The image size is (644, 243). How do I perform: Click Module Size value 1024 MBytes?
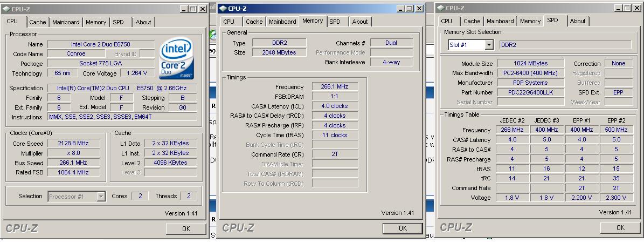coord(531,63)
